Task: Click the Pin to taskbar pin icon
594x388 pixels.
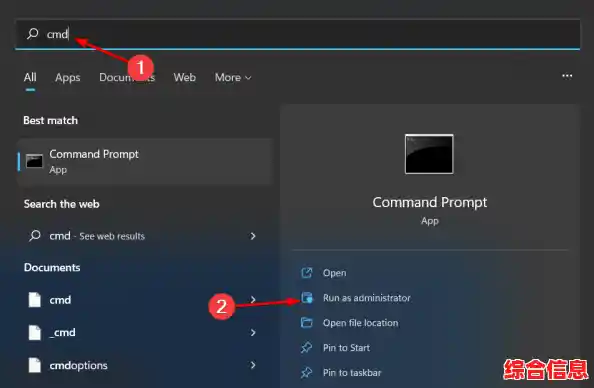Action: [306, 372]
